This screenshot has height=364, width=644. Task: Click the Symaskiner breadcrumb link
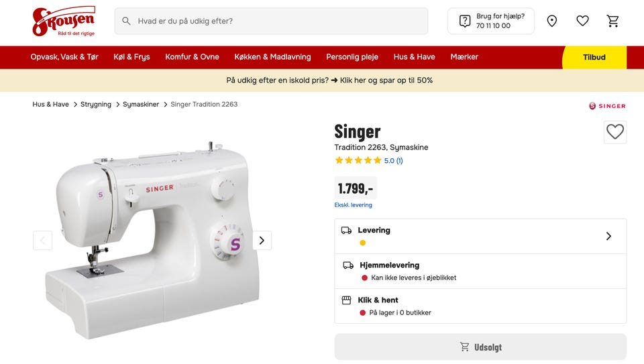coord(141,105)
